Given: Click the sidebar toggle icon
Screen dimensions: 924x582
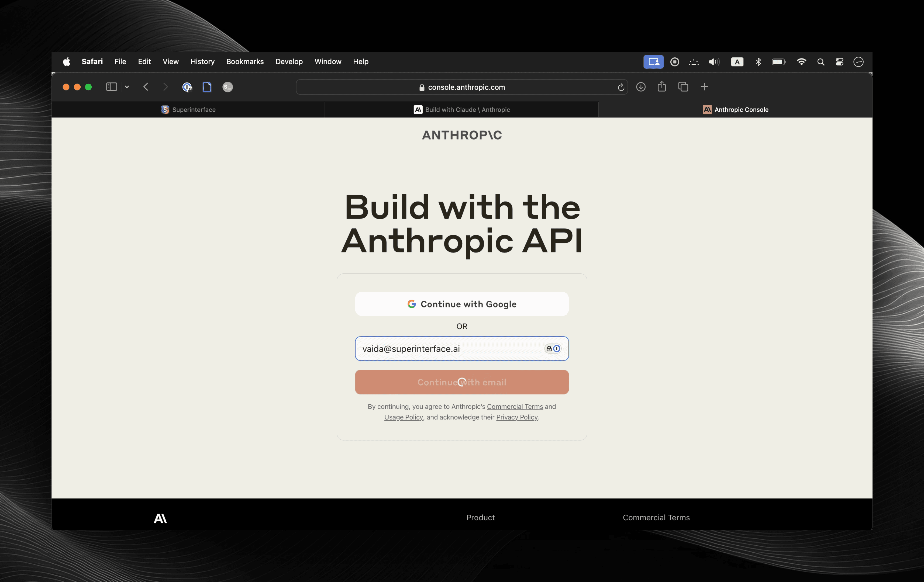Looking at the screenshot, I should click(111, 86).
